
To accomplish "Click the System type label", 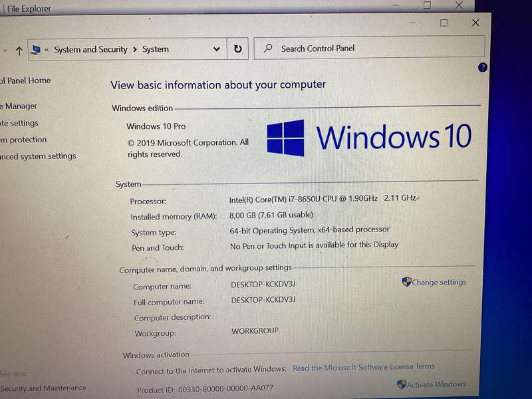I will coord(154,232).
